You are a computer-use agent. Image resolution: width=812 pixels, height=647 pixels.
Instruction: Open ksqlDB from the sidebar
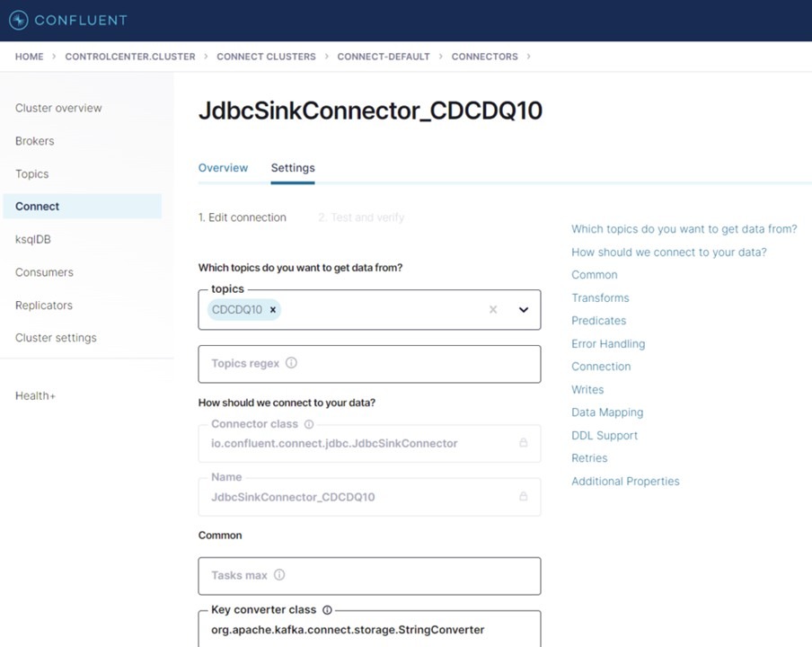[x=32, y=239]
